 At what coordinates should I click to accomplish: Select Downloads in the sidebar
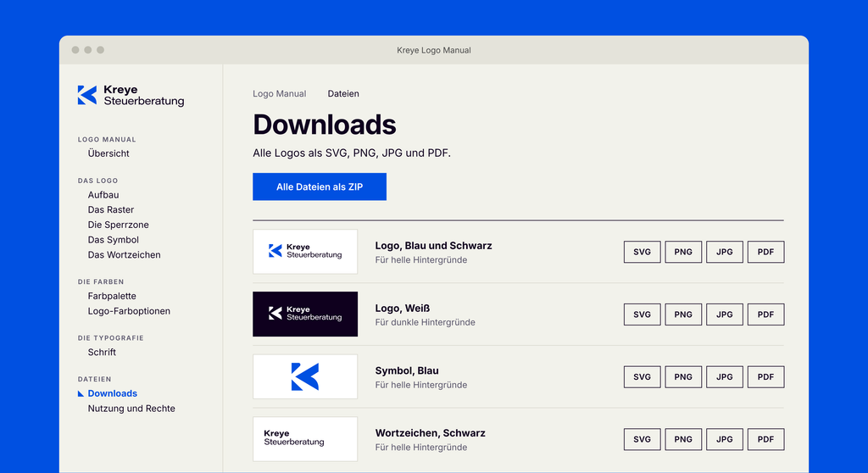point(113,393)
